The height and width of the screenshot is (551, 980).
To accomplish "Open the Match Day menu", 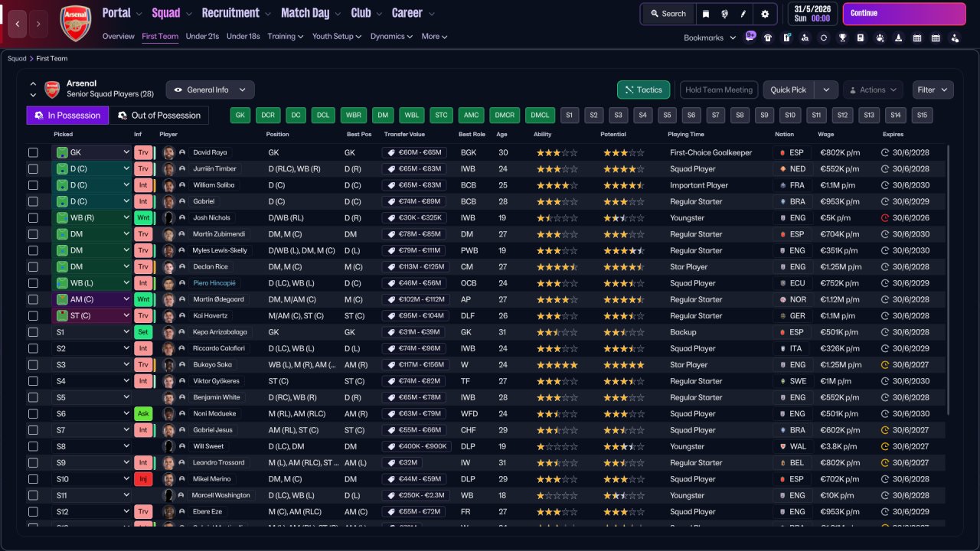I will pyautogui.click(x=311, y=13).
